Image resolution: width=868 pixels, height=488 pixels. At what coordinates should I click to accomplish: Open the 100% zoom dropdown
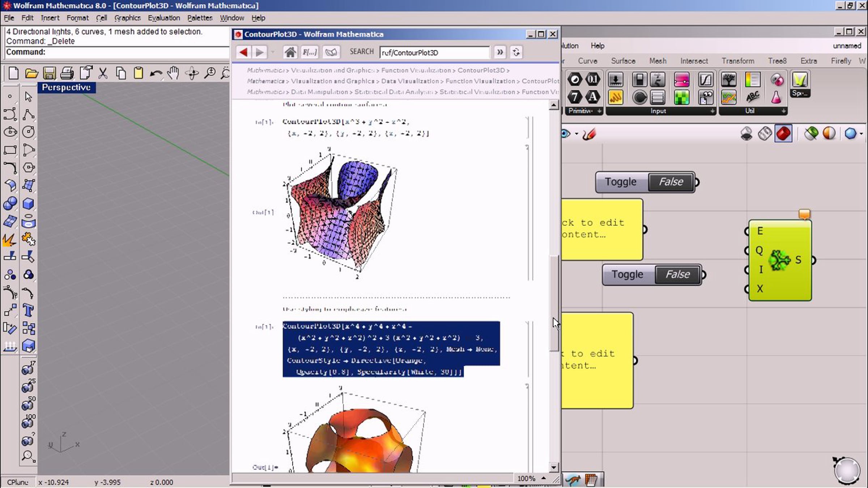tap(544, 478)
